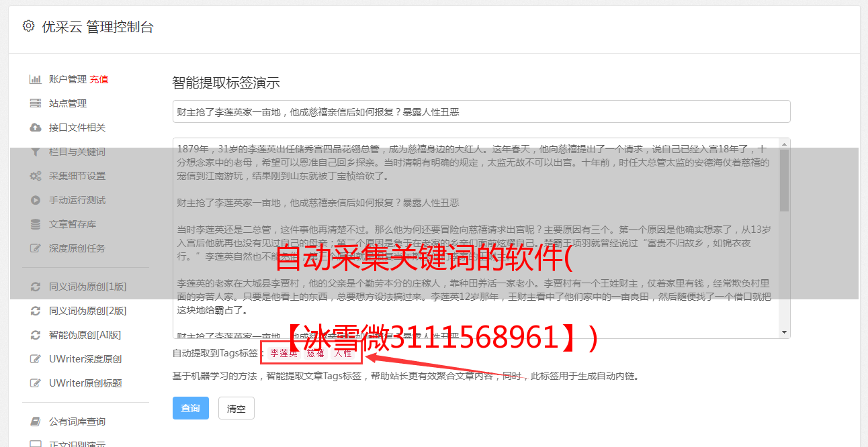Viewport: 868px width, 447px height.
Task: Open 账户管理 bar-chart icon
Action: tap(36, 79)
